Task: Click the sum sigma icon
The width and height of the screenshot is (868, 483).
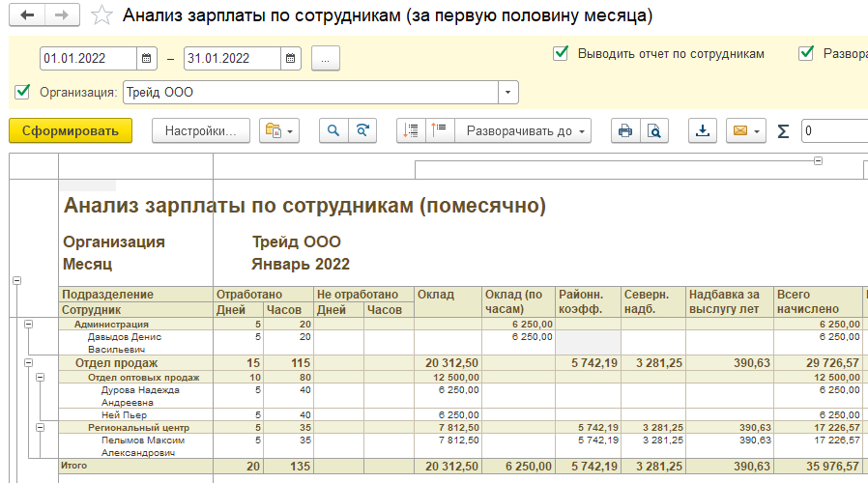Action: (x=784, y=131)
